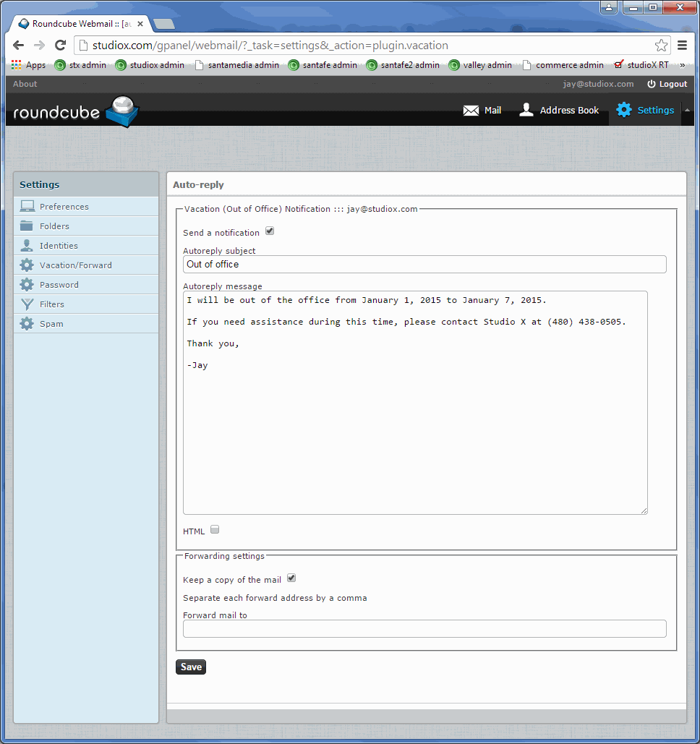Uncheck Keep a copy of the mail

click(x=291, y=578)
